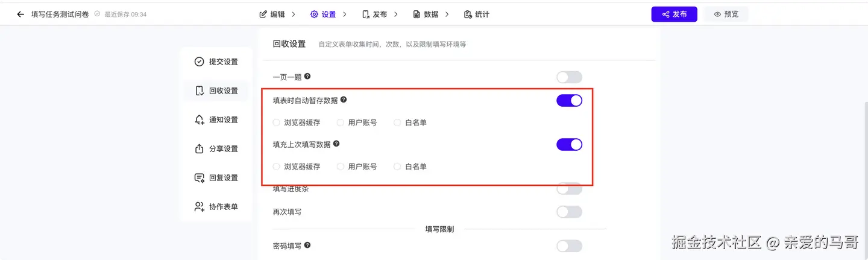Disable the 填表时自动暂存数据 toggle
The image size is (868, 260).
coord(569,100)
